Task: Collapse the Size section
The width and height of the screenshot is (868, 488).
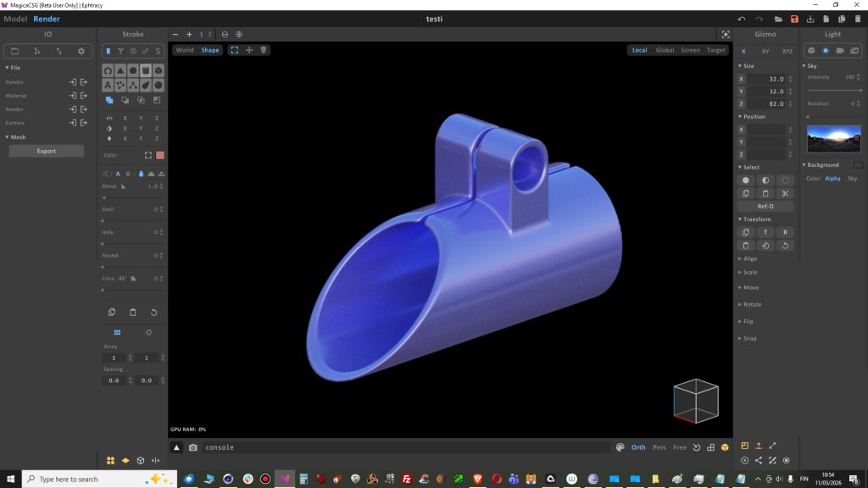Action: [747, 65]
